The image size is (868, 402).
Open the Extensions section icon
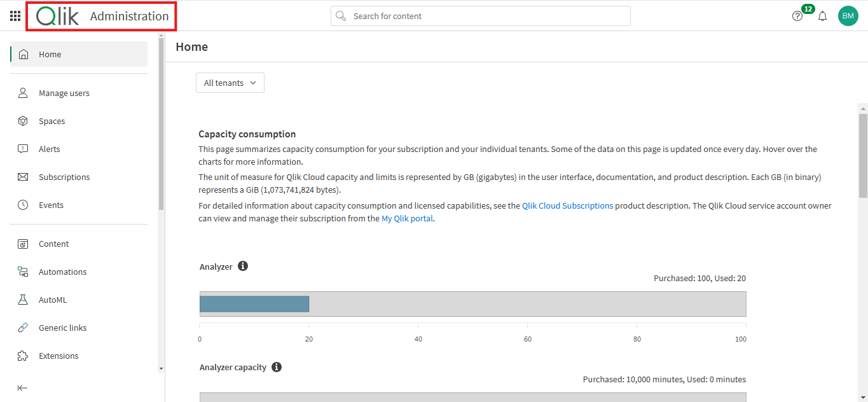click(24, 356)
